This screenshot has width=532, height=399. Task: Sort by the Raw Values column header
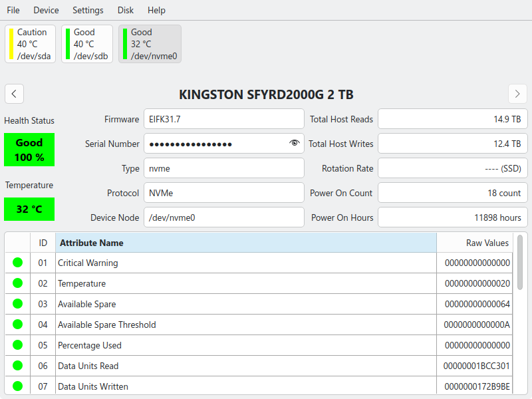pos(474,243)
